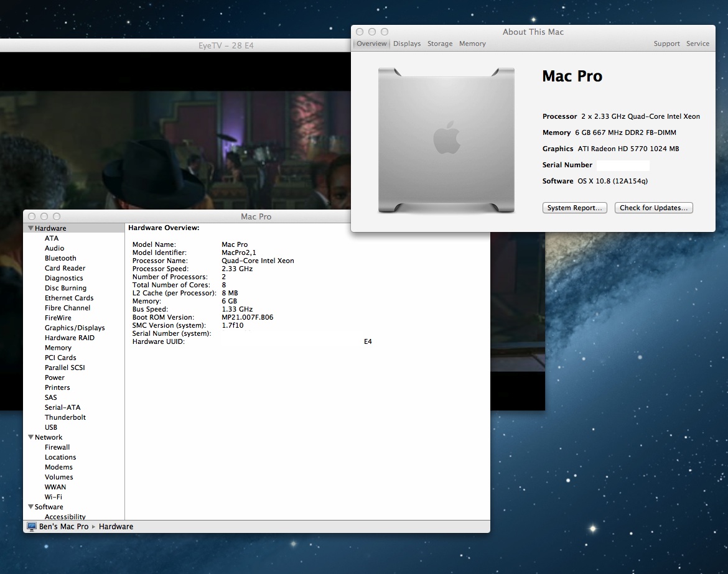The width and height of the screenshot is (728, 574).
Task: Click the EyeTV window title bar
Action: pos(175,45)
